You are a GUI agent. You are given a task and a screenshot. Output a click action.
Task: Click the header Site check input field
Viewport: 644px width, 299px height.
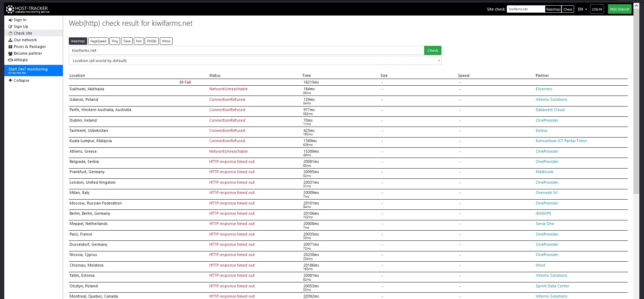pos(526,9)
